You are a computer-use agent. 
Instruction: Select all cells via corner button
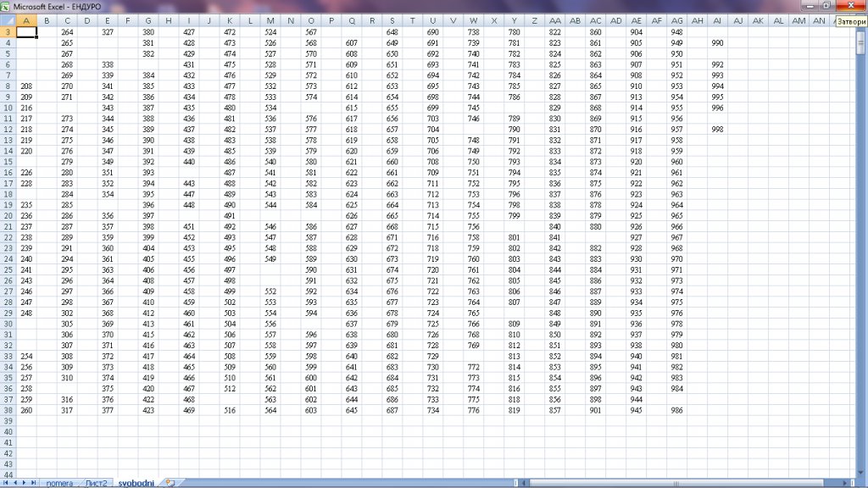click(8, 21)
